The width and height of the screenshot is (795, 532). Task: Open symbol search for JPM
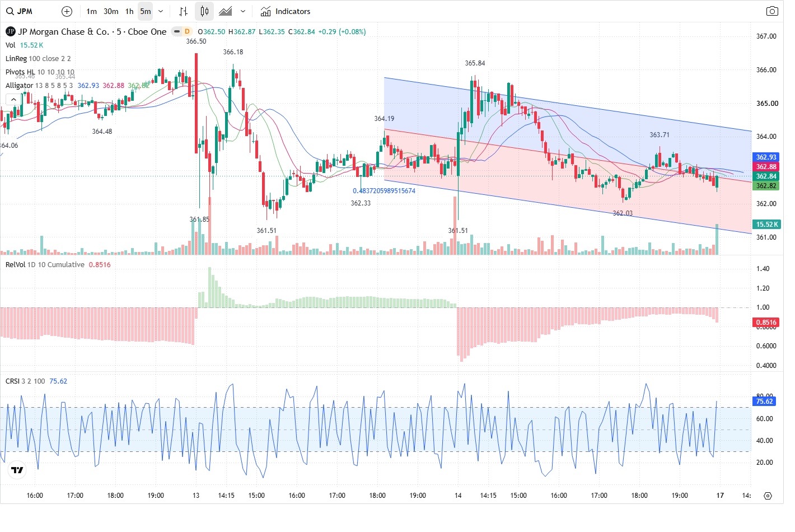pos(20,11)
